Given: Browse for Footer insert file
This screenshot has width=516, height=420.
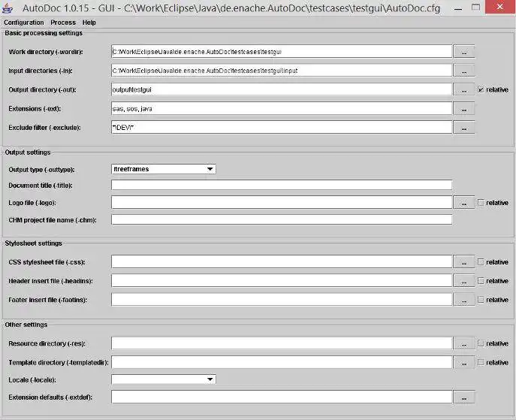Looking at the screenshot, I should pos(463,300).
